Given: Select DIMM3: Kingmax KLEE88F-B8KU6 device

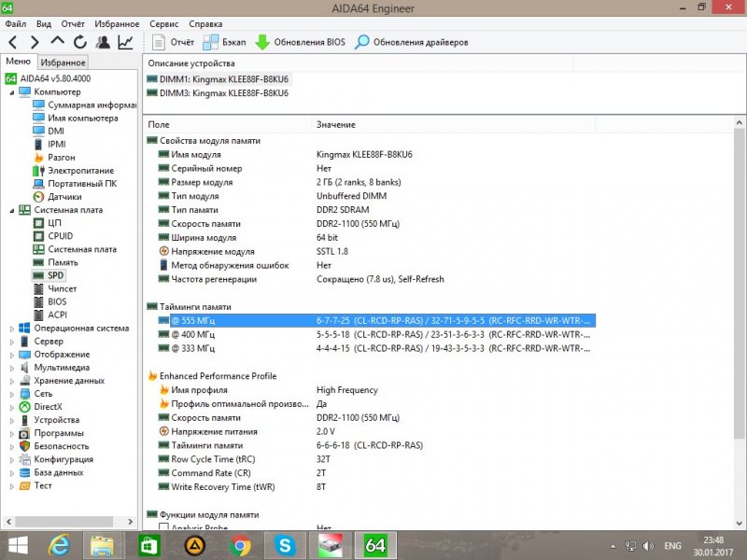Looking at the screenshot, I should coord(223,93).
